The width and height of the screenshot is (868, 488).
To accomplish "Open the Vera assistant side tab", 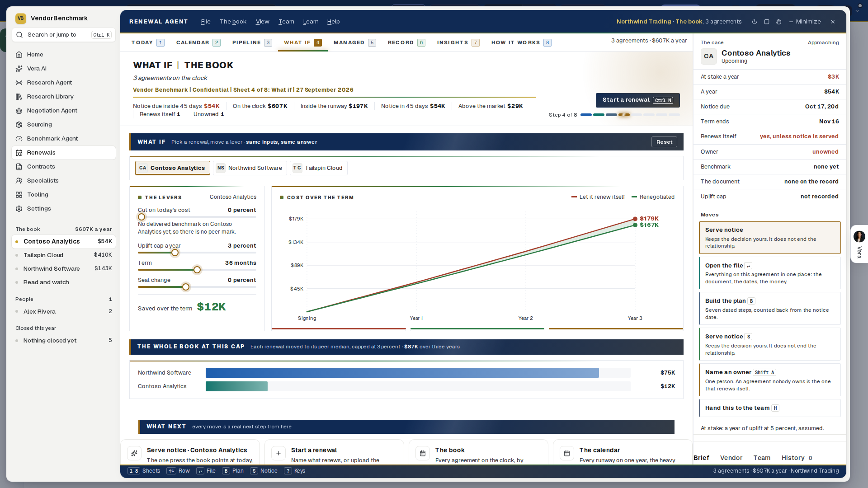I will pyautogui.click(x=859, y=244).
